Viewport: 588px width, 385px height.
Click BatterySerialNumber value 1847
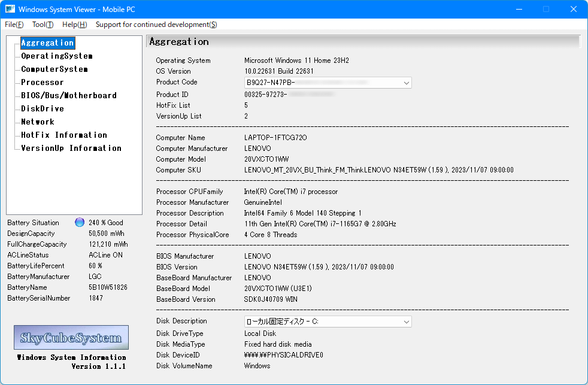pyautogui.click(x=96, y=298)
